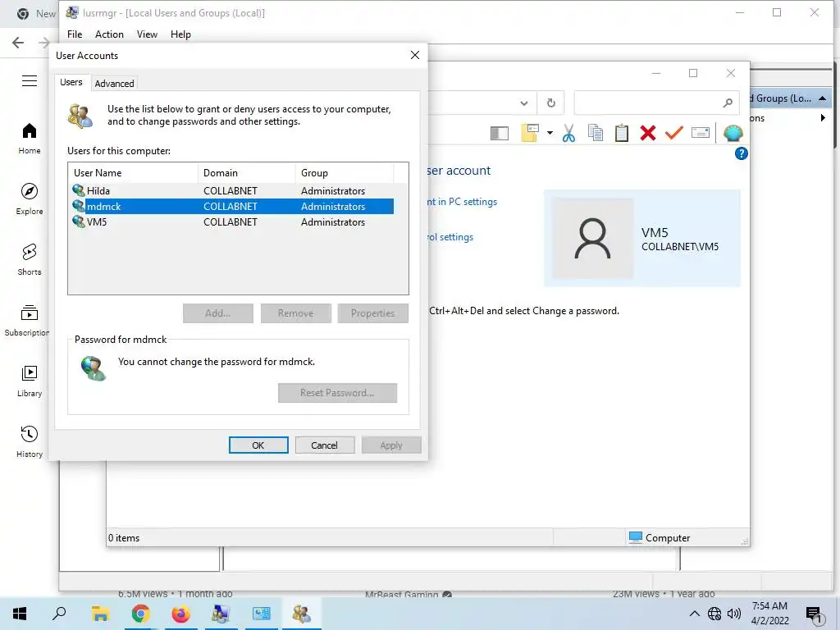Click the Cut scissors icon in toolbar
The width and height of the screenshot is (840, 630).
(x=569, y=133)
